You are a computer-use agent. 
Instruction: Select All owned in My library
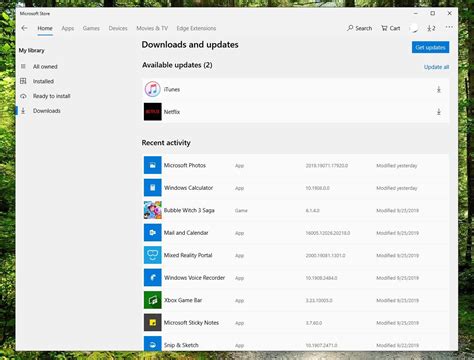[x=45, y=67]
